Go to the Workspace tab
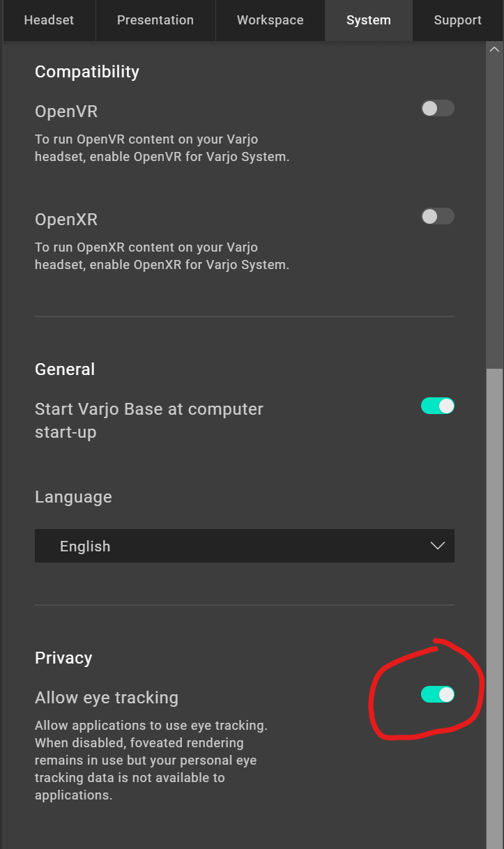 tap(270, 20)
